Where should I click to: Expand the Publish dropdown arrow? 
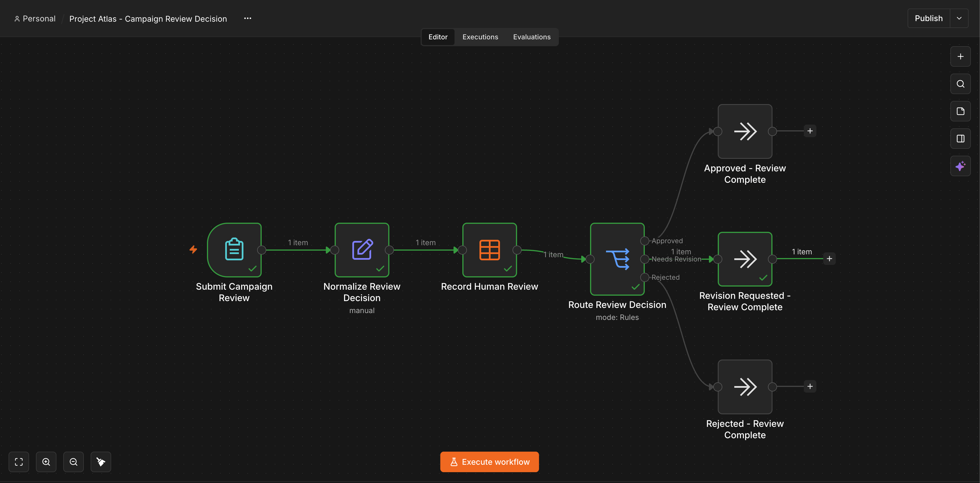coord(959,18)
